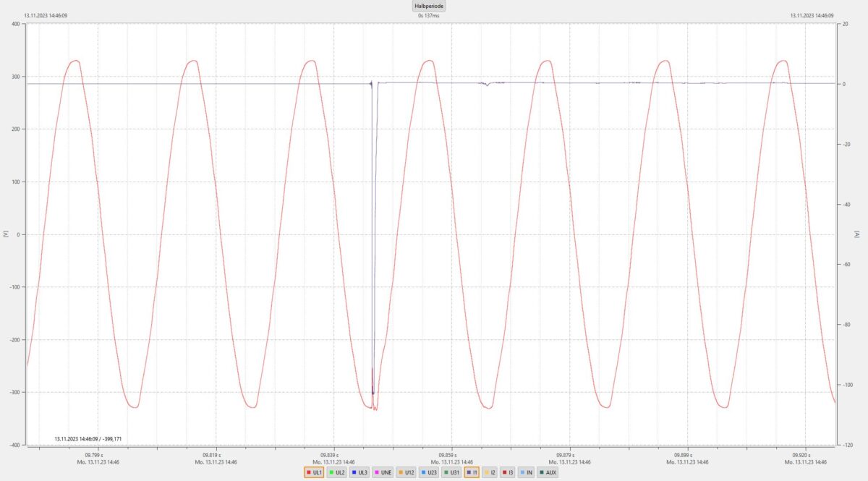Click the start timestamp in top-left corner

click(x=46, y=15)
